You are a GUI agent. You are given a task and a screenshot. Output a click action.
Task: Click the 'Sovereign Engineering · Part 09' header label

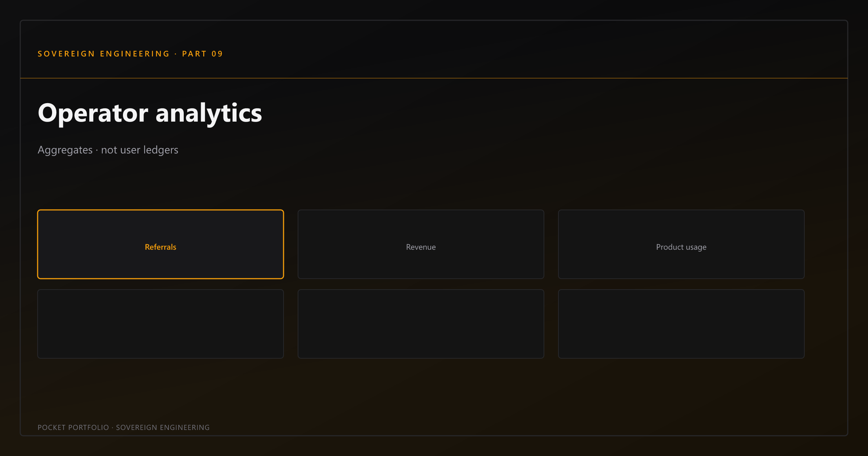[x=130, y=54]
